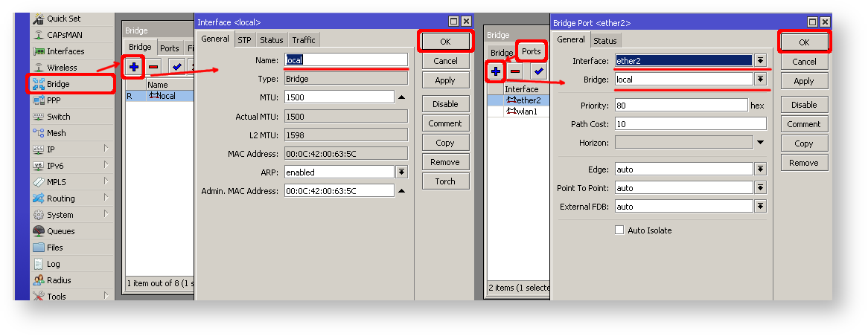Image resolution: width=868 pixels, height=336 pixels.
Task: Open the Mesh sidebar item
Action: pos(56,133)
